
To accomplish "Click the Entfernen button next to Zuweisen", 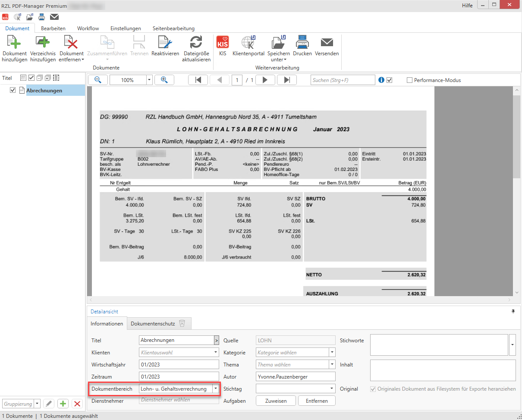I will coord(317,401).
